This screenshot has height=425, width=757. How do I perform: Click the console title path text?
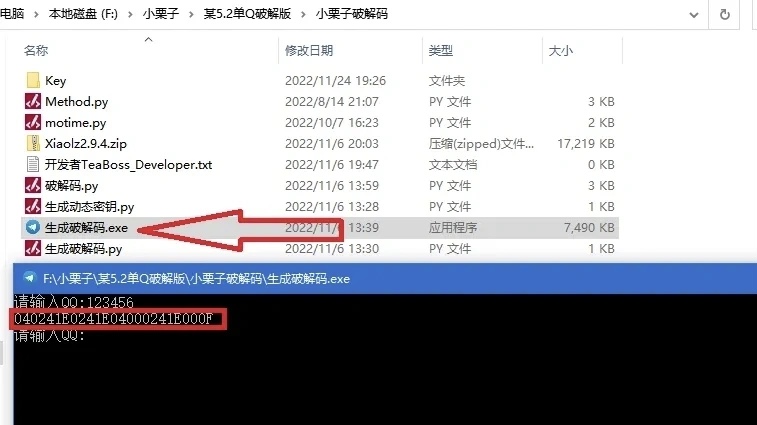196,279
